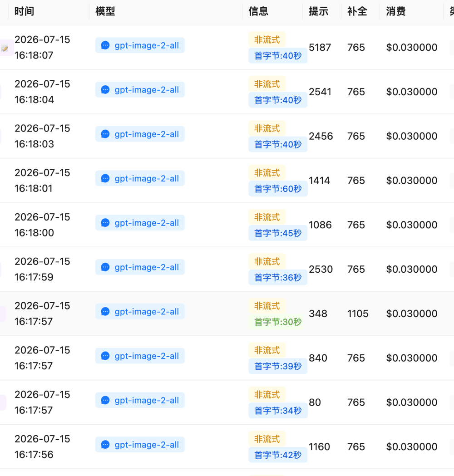This screenshot has height=476, width=454.
Task: Click the chat bubble icon in the 16:17:59 row
Action: click(x=105, y=267)
